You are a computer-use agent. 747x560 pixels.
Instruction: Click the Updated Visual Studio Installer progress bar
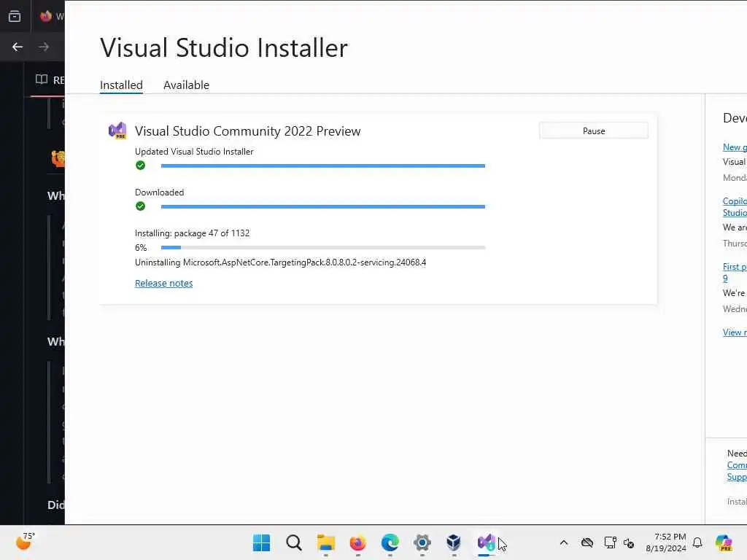click(x=323, y=166)
